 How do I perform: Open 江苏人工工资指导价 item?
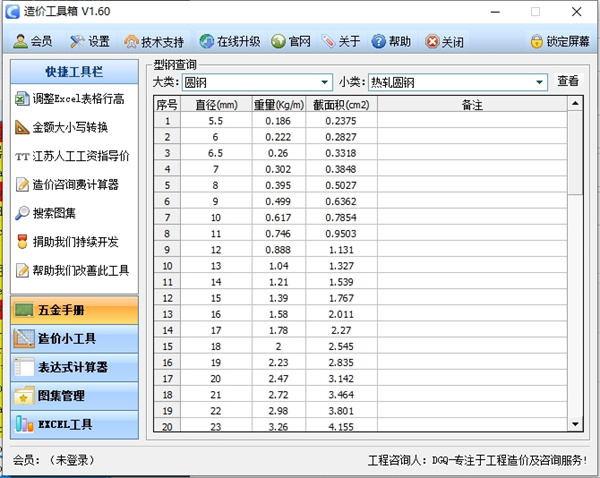(72, 156)
